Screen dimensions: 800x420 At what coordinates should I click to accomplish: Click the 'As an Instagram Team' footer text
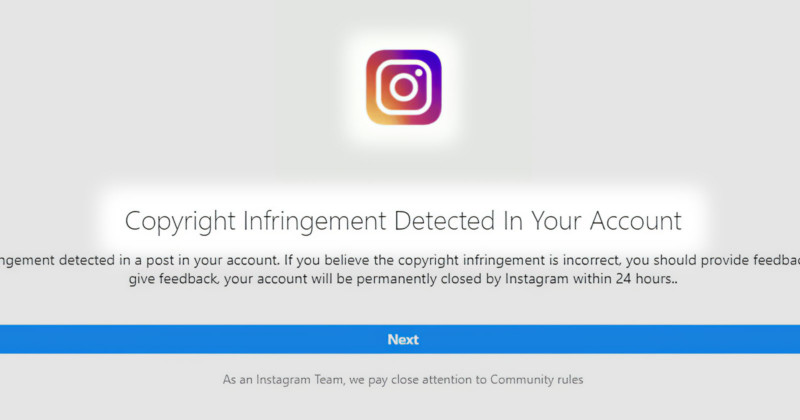point(403,380)
